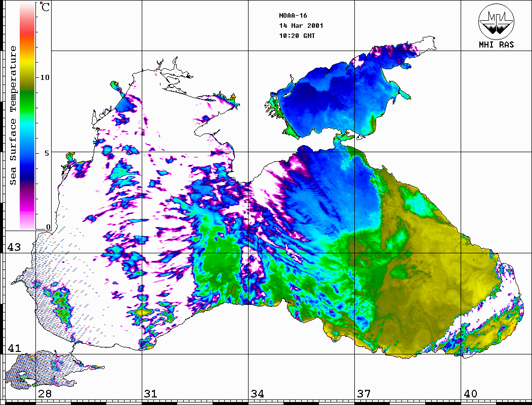Select the magenta band of the color bar
This screenshot has height=405, width=532.
coord(27,205)
